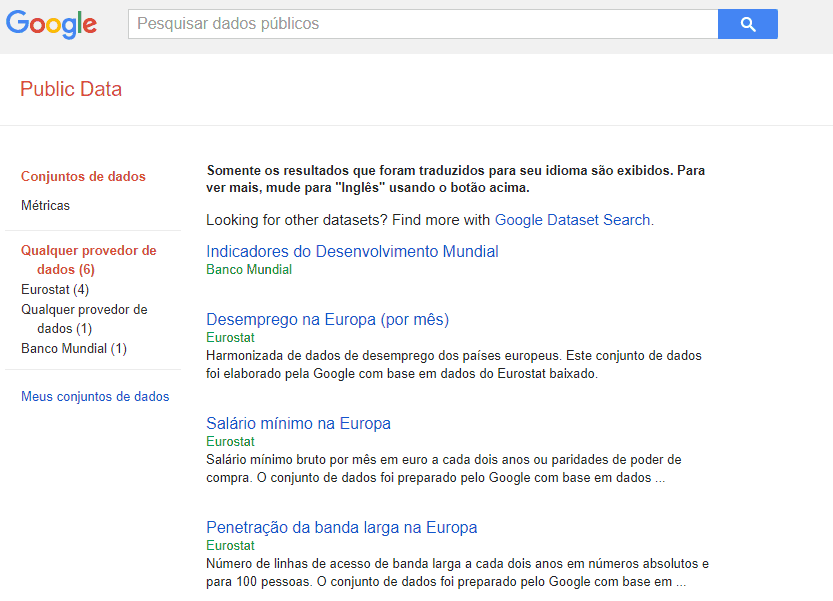This screenshot has width=833, height=601.
Task: Click Eurostat label under Salário mínimo
Action: 231,442
